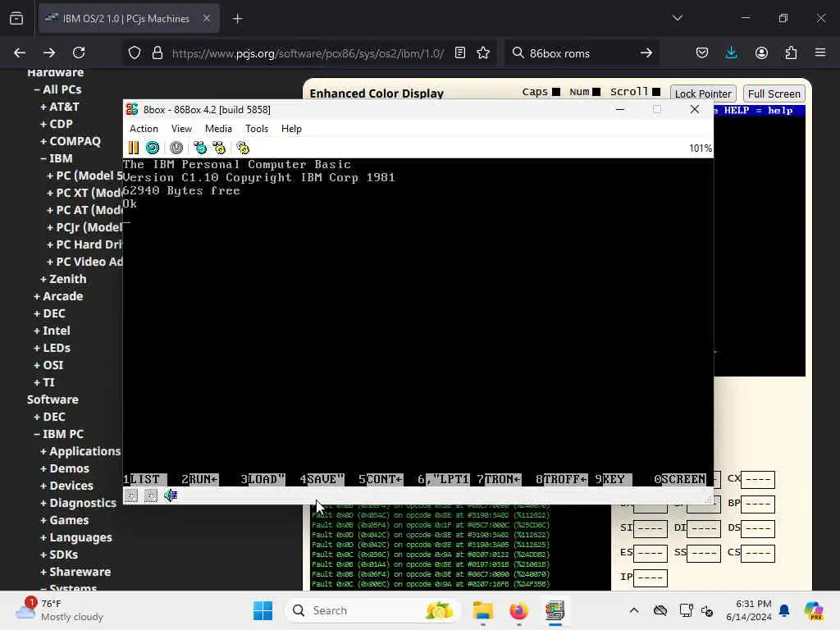Pause emulation in the 86Box toolbar

134,148
